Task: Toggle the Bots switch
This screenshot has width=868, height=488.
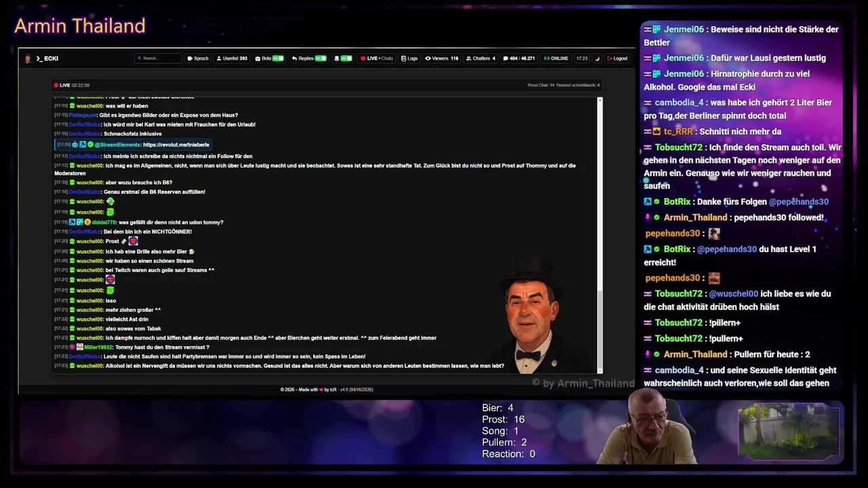Action: coord(278,58)
